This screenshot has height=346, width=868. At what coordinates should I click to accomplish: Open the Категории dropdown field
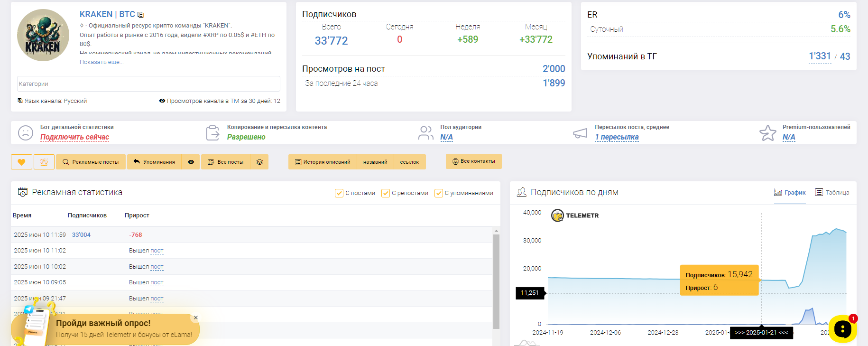tap(148, 84)
